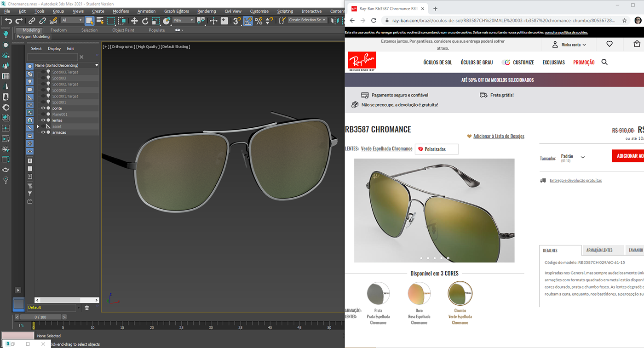This screenshot has width=644, height=348.
Task: Open the reference coordinate 'View' dropdown
Action: [184, 20]
